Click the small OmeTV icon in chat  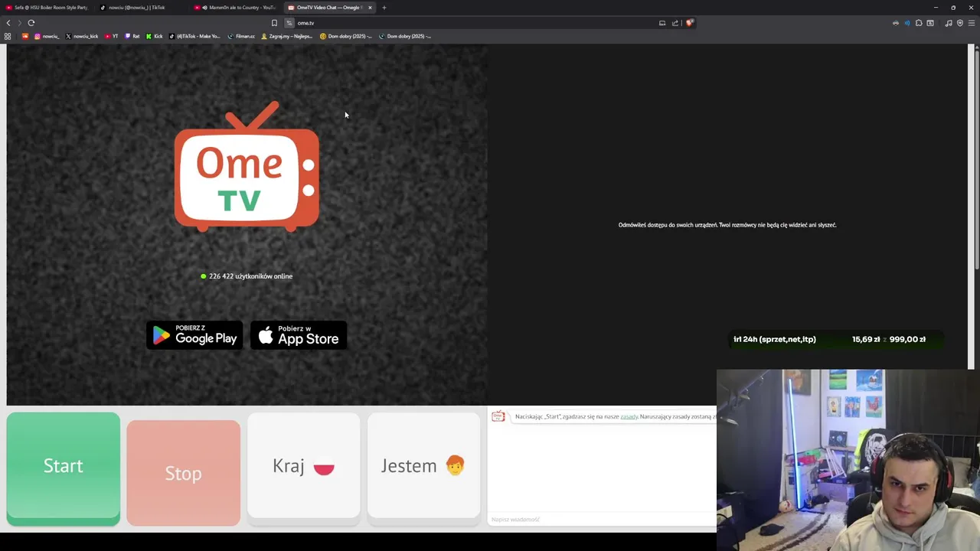[x=498, y=416]
